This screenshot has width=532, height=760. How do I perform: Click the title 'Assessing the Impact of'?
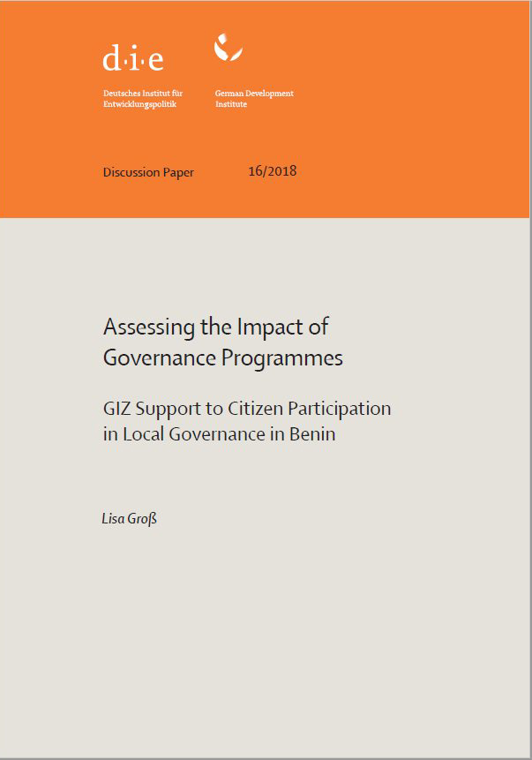[216, 327]
